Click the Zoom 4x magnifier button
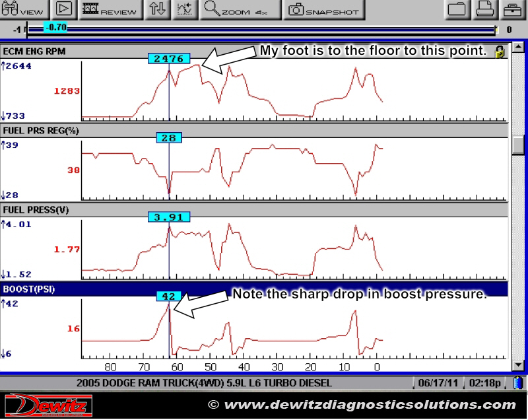528x420 pixels. [x=240, y=9]
